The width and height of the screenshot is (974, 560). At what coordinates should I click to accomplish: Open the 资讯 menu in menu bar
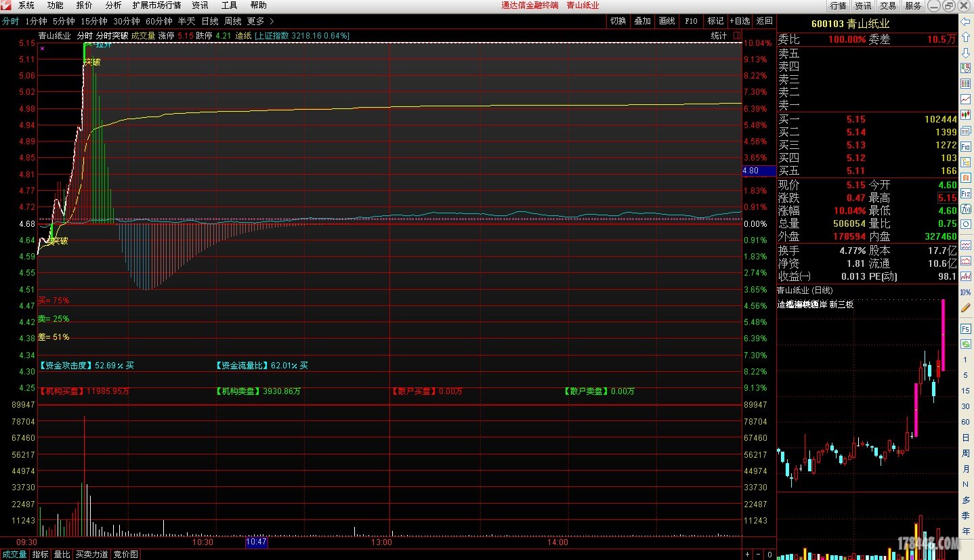point(200,5)
